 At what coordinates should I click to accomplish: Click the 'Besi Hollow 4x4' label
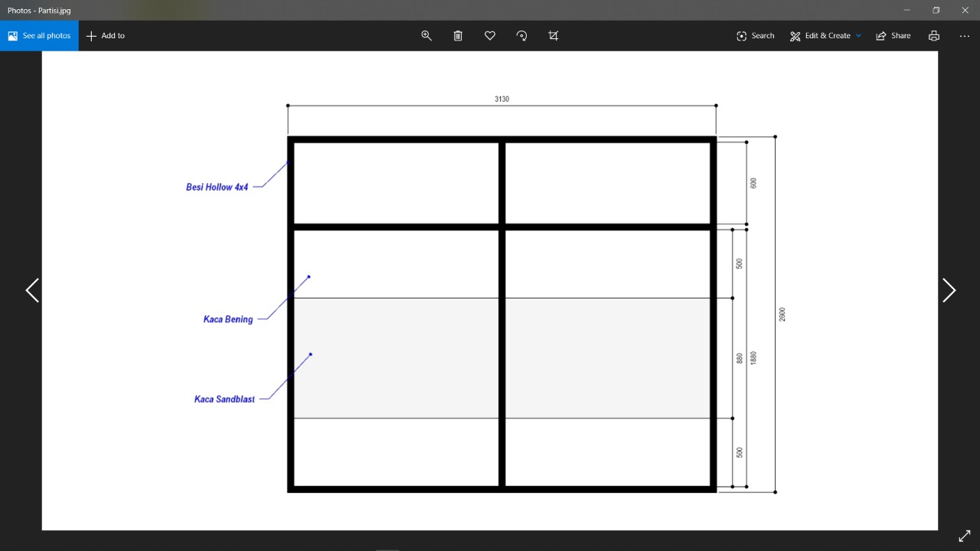pos(217,187)
